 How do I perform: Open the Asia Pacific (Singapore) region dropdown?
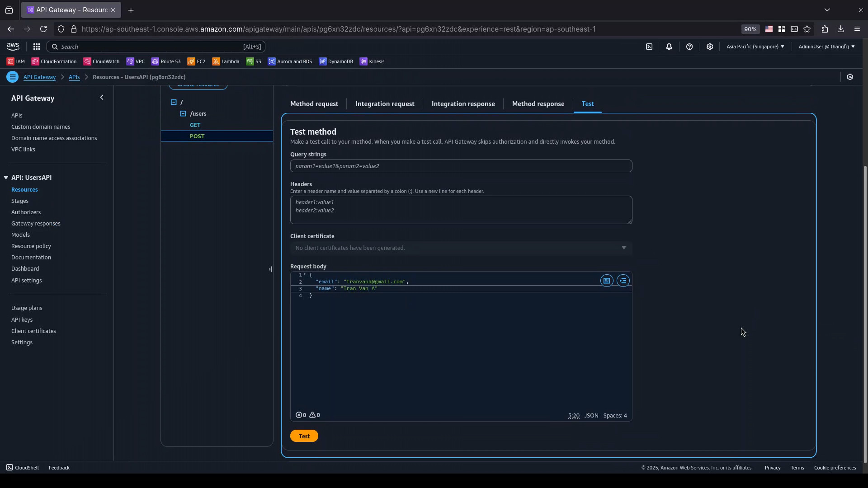click(755, 47)
